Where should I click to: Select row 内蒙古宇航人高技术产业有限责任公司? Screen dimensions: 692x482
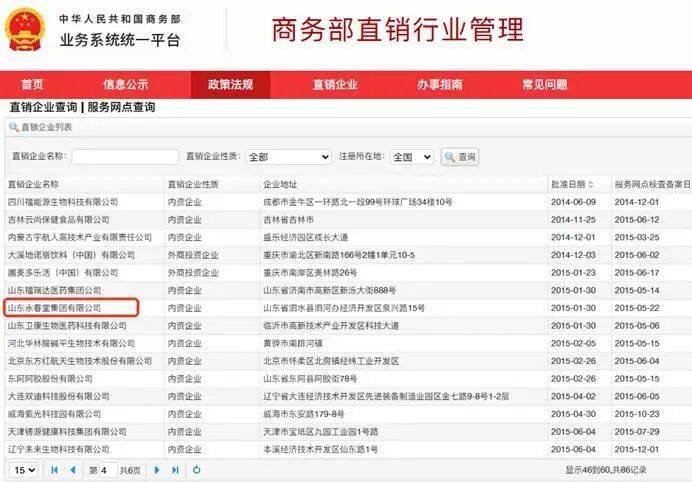[x=348, y=237]
